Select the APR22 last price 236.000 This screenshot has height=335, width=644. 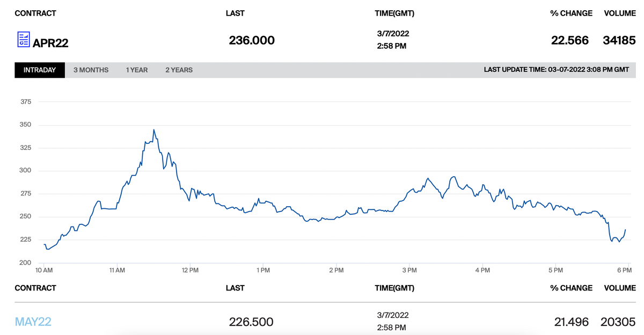click(x=252, y=40)
